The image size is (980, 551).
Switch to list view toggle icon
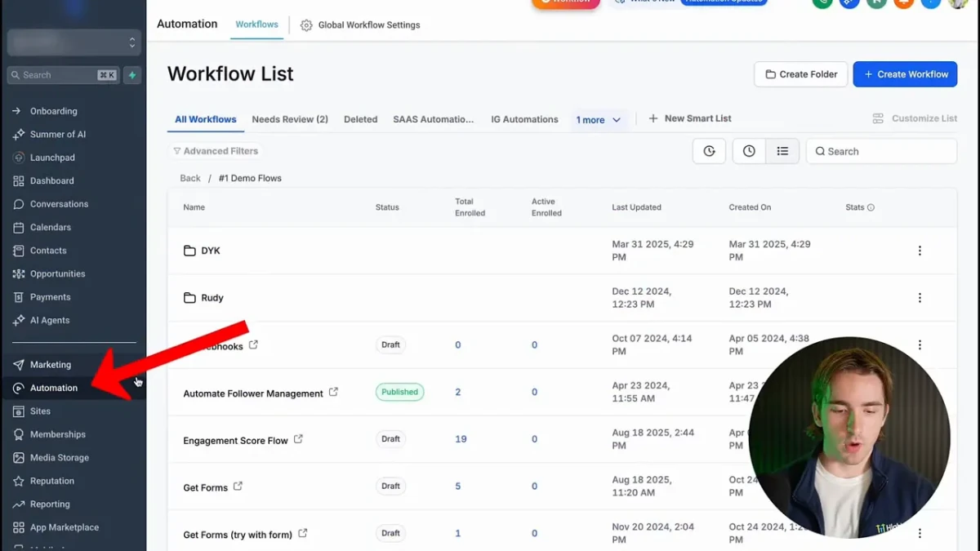pyautogui.click(x=782, y=151)
